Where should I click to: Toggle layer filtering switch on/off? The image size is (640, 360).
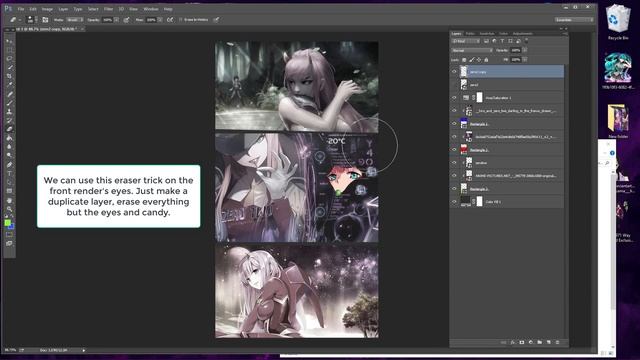[x=527, y=41]
